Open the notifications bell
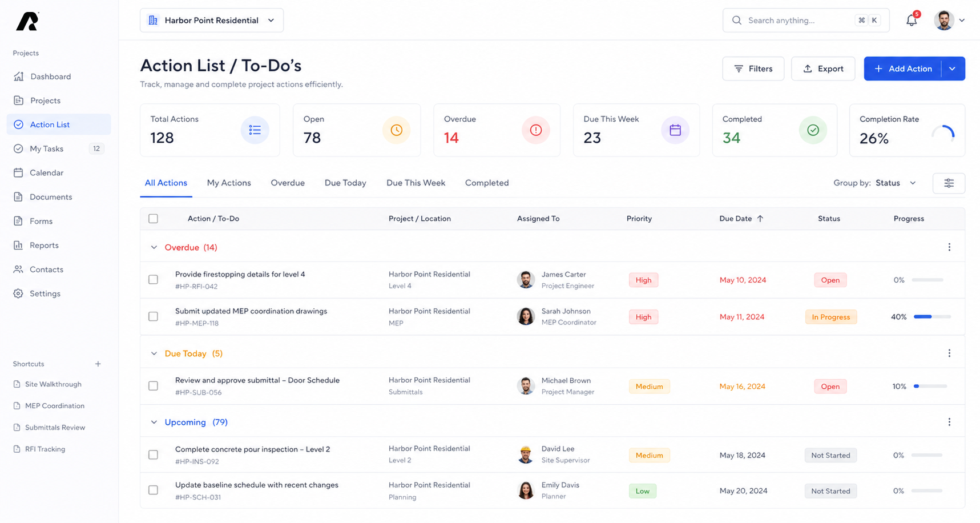The height and width of the screenshot is (523, 980). [912, 20]
